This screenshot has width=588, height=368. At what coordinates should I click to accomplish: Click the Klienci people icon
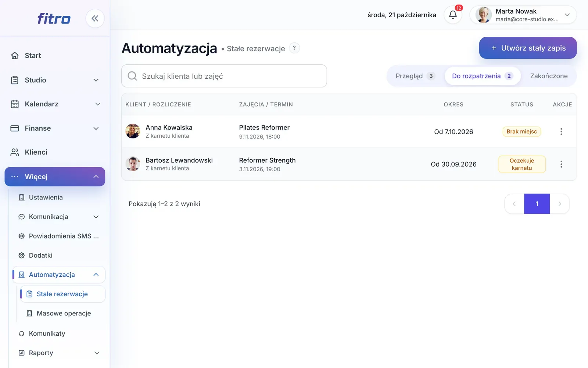tap(15, 152)
